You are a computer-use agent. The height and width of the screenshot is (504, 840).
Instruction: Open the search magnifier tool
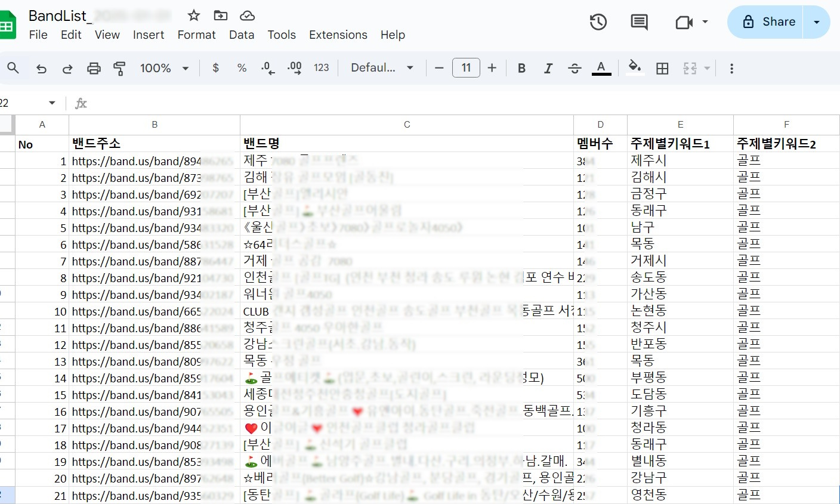[13, 69]
